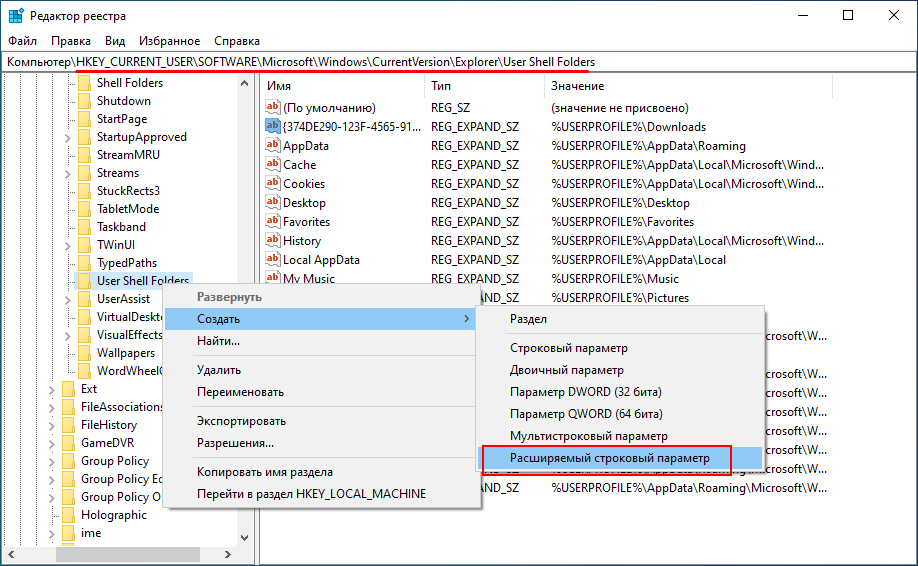The height and width of the screenshot is (566, 918).
Task: Click the folder icon next to TypedPaths
Action: (x=84, y=262)
